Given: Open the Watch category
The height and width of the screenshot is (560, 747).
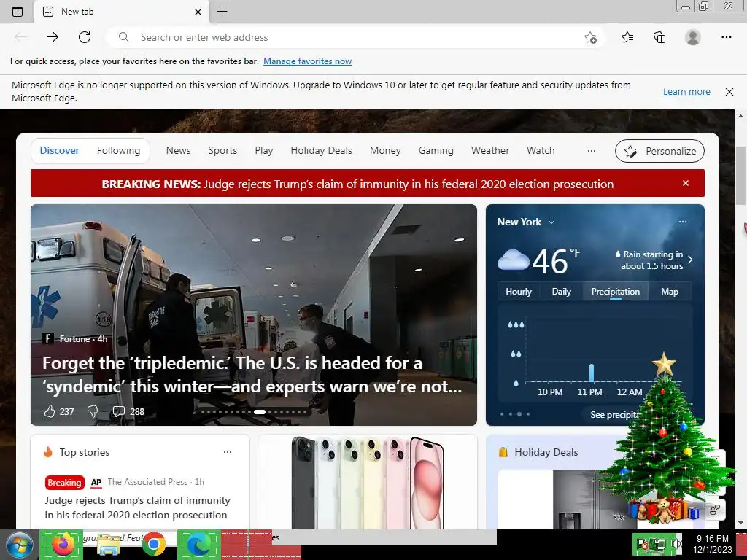Looking at the screenshot, I should [x=541, y=150].
